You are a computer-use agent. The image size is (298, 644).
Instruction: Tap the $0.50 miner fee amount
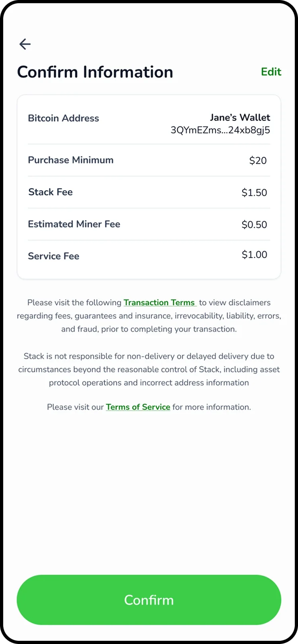pyautogui.click(x=254, y=224)
